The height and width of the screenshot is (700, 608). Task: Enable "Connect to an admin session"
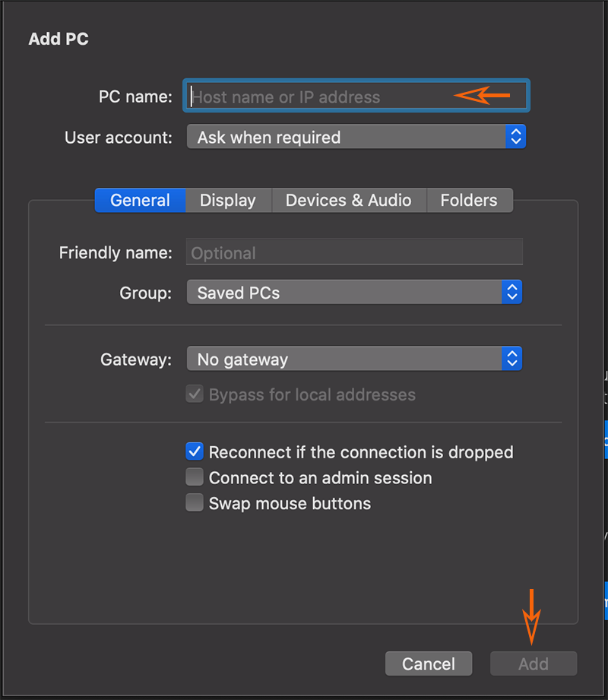click(x=195, y=477)
